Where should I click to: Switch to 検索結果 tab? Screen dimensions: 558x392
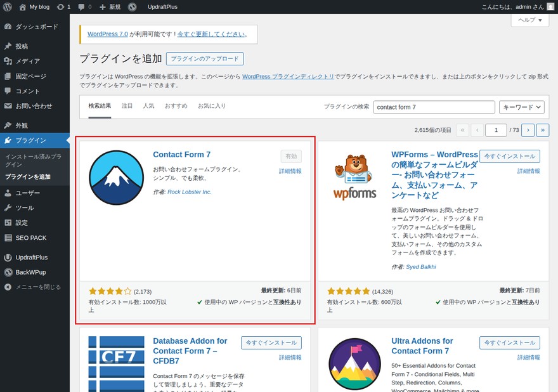[x=100, y=106]
